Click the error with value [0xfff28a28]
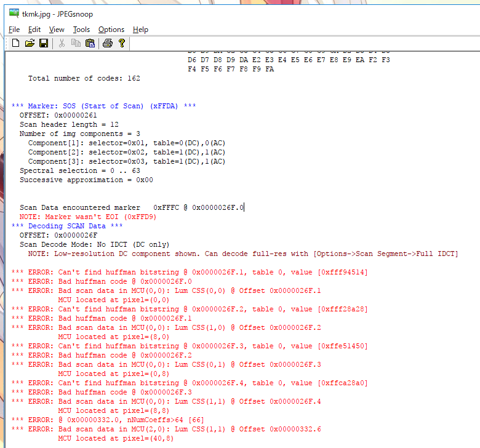 click(190, 309)
